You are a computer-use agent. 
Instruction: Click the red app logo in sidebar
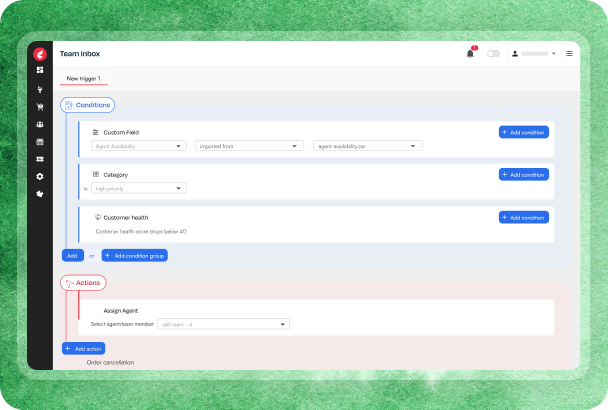(40, 53)
